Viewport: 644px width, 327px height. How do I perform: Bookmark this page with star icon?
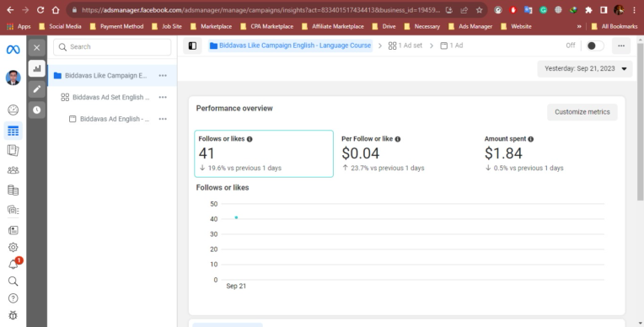pyautogui.click(x=479, y=10)
